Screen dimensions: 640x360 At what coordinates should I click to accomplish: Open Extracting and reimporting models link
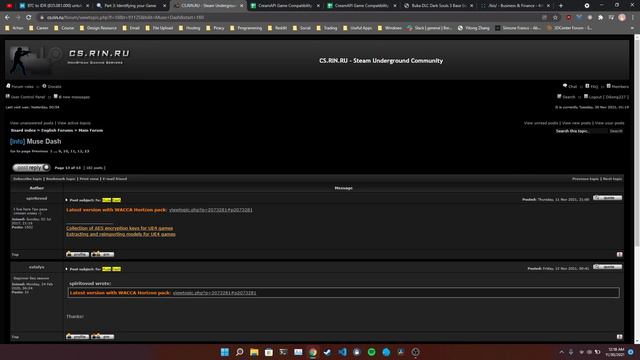click(x=121, y=234)
